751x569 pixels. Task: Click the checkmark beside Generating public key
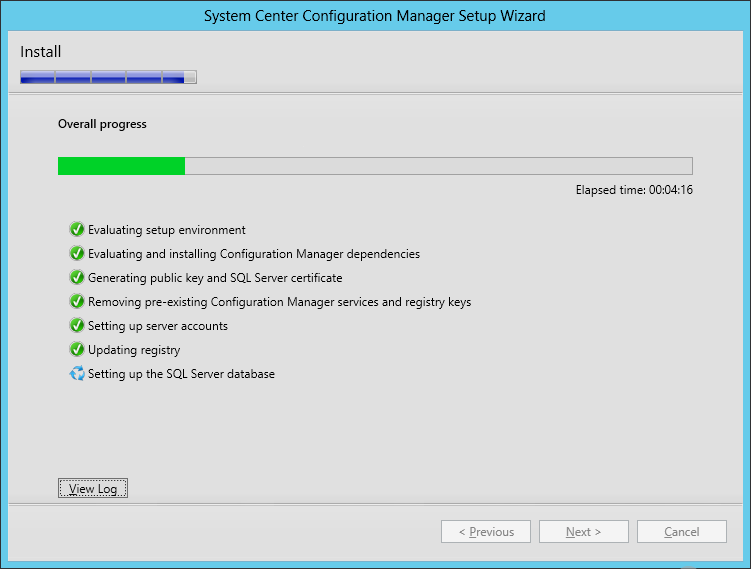(77, 277)
